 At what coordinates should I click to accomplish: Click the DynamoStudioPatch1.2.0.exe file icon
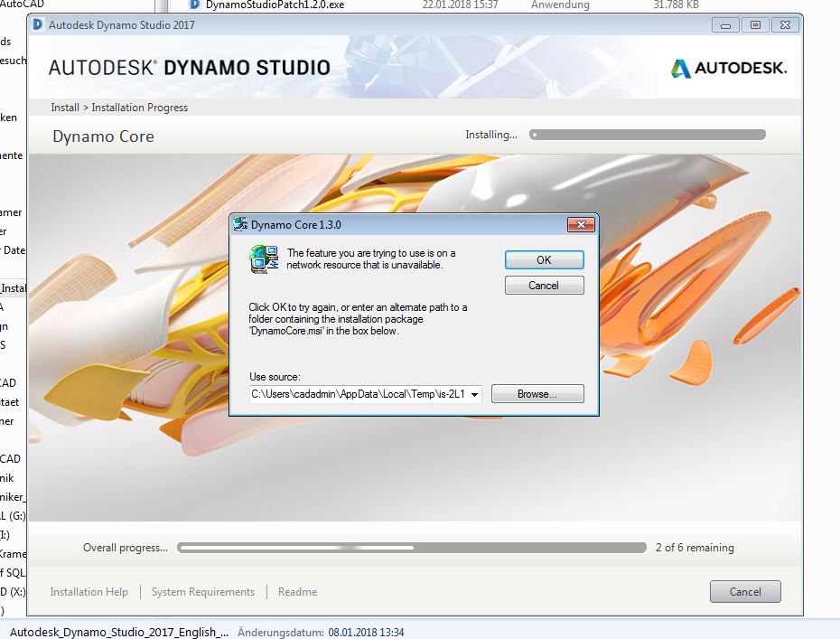[x=195, y=5]
